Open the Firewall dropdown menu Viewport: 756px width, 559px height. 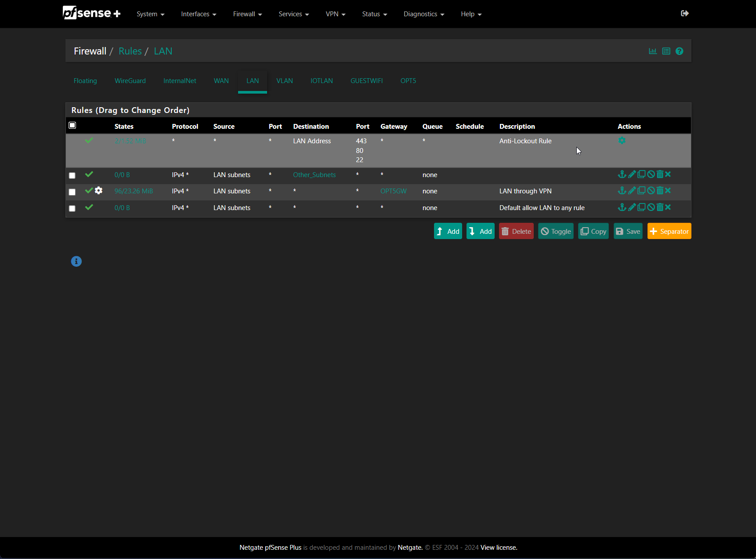click(x=247, y=14)
